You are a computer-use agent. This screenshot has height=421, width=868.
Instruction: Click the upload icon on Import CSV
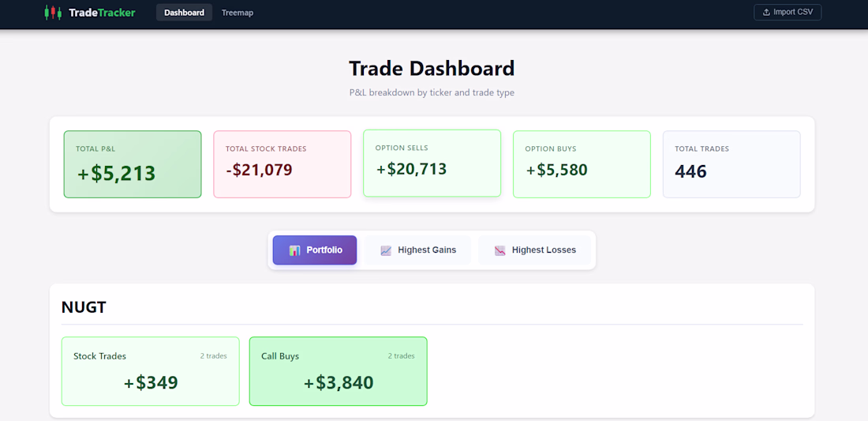click(766, 13)
